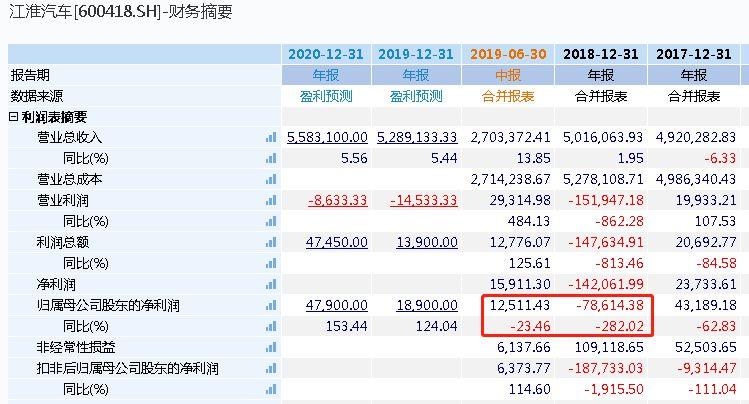Open chart icon for 扣非后归属母公司股东的净利润 row
Viewport: 749px width, 404px height.
pos(271,369)
